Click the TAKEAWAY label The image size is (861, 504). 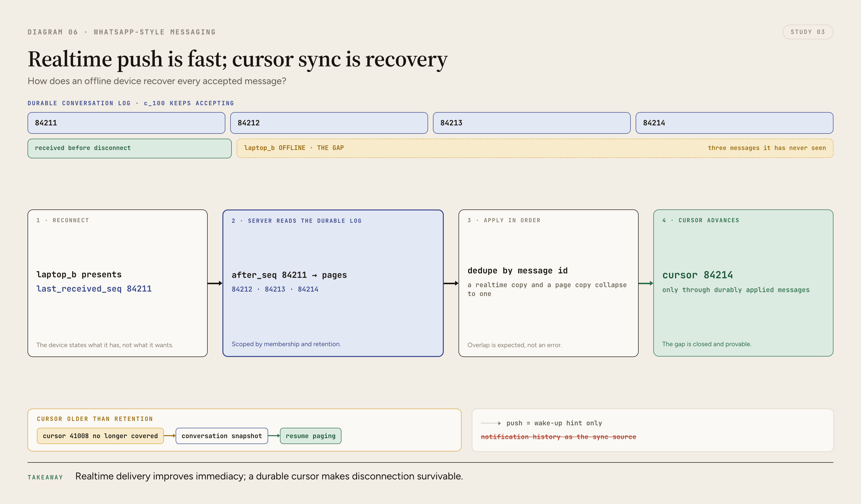pos(46,477)
